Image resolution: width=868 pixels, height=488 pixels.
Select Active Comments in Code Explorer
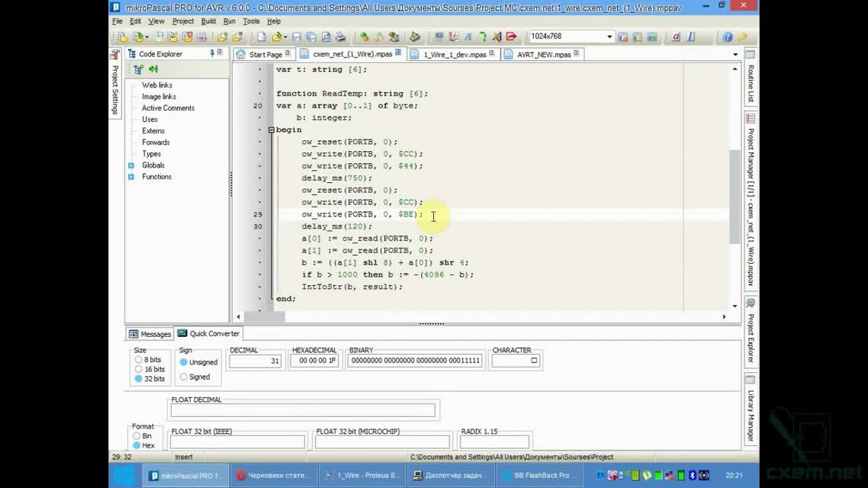coord(168,108)
